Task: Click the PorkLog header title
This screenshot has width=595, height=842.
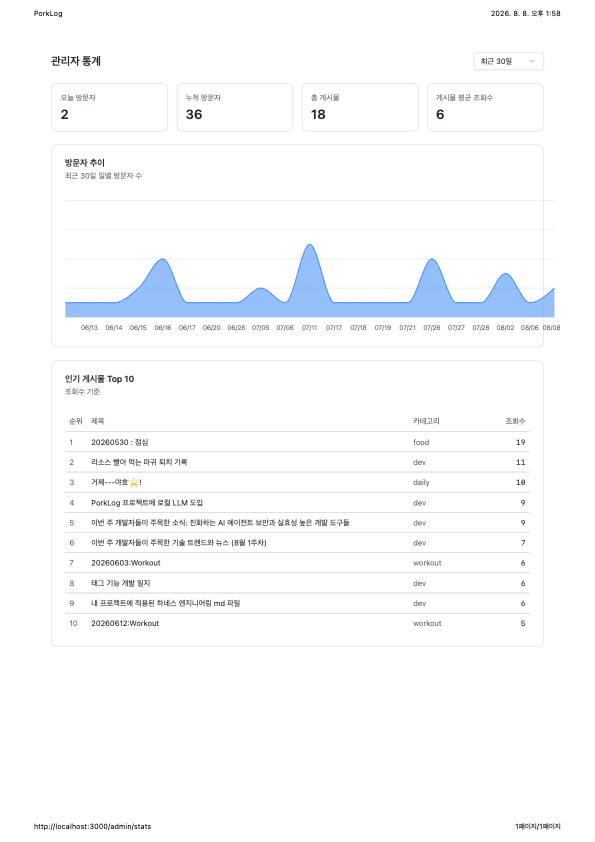Action: coord(48,13)
